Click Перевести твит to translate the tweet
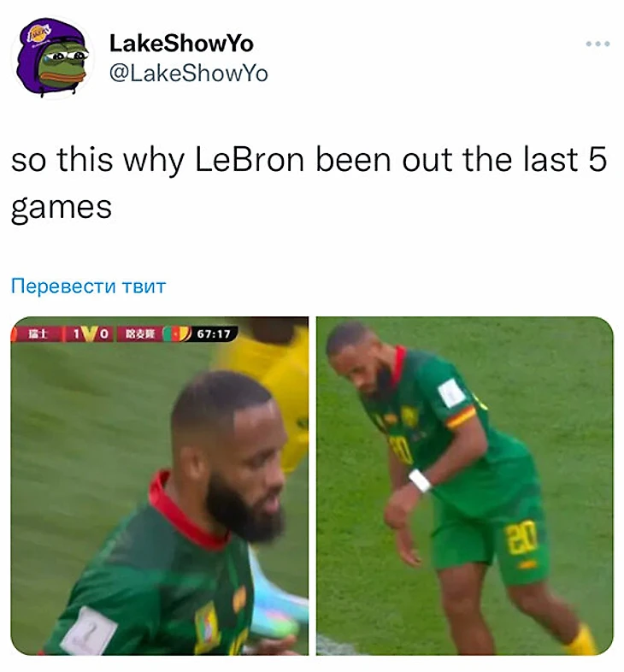This screenshot has width=624, height=672. [x=88, y=286]
